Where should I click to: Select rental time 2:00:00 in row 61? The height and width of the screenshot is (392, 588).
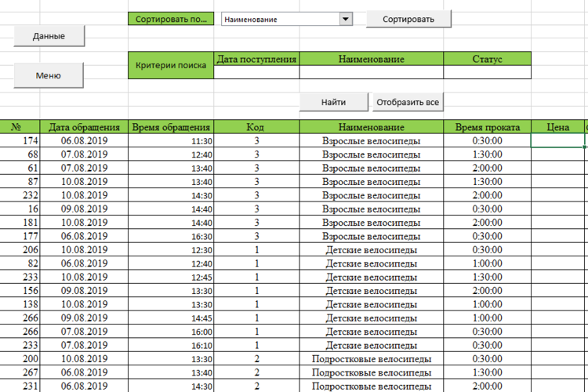pyautogui.click(x=487, y=168)
